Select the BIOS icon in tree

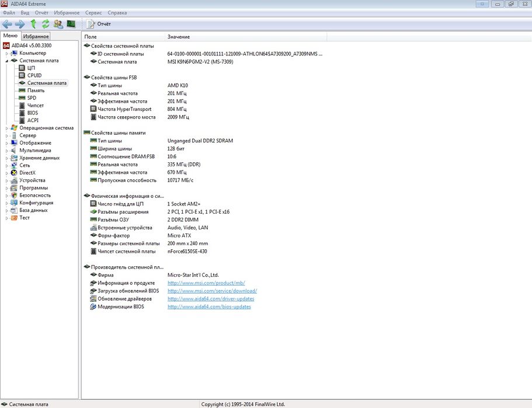tap(22, 113)
